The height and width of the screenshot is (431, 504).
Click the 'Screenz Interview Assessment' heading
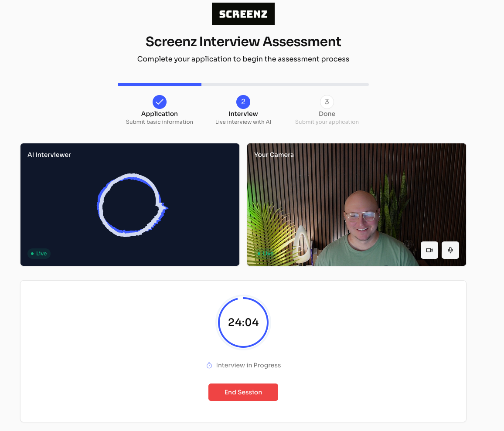point(243,42)
